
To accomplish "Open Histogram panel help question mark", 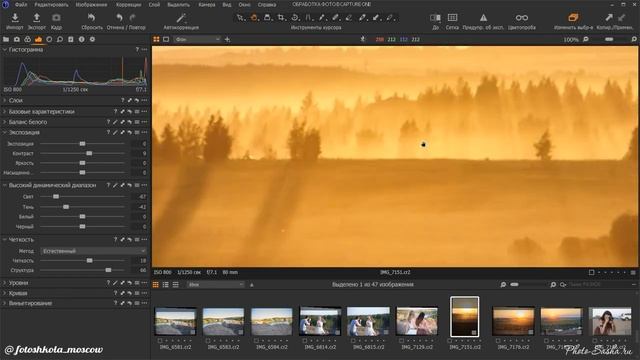I will click(x=137, y=49).
